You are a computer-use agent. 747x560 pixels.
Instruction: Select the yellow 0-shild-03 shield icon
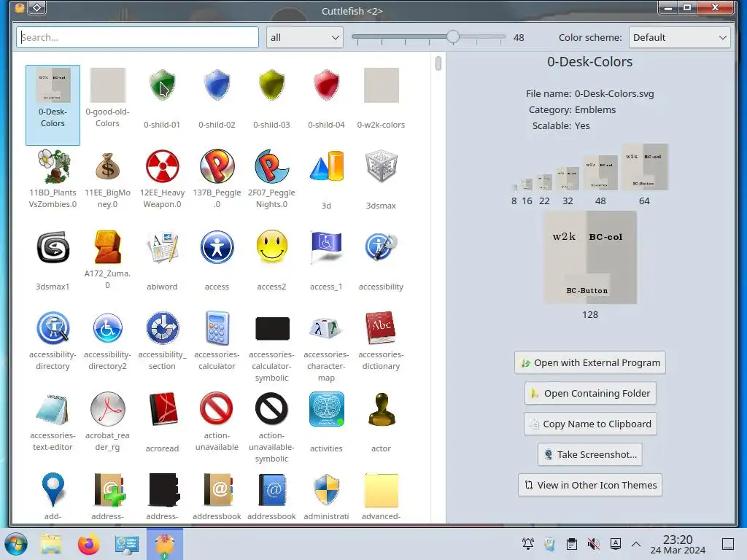click(271, 85)
